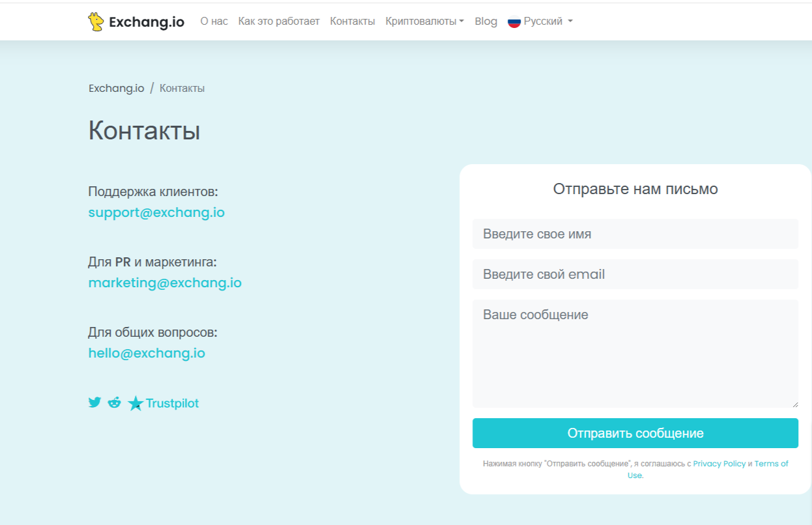812x525 pixels.
Task: Email support via support@exchang.io link
Action: click(x=156, y=212)
